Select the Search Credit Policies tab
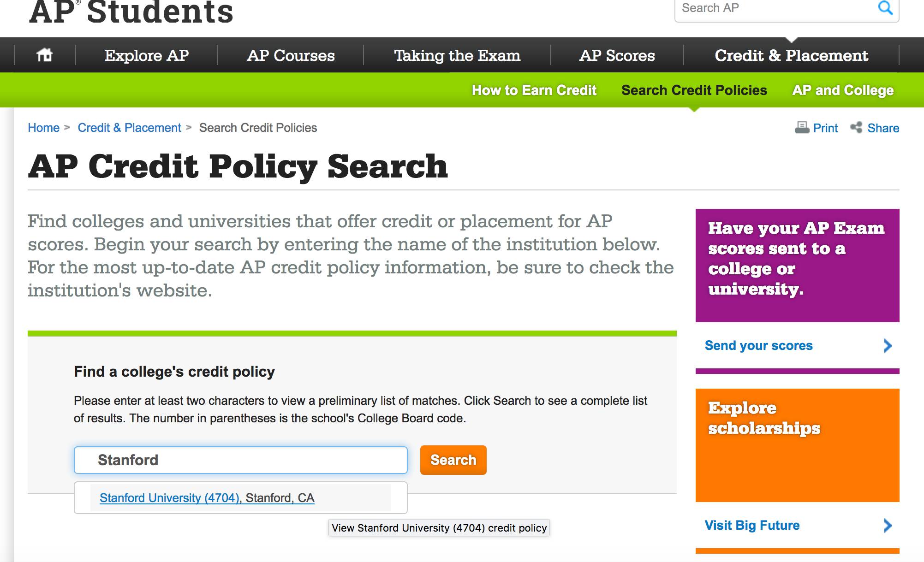 [694, 90]
